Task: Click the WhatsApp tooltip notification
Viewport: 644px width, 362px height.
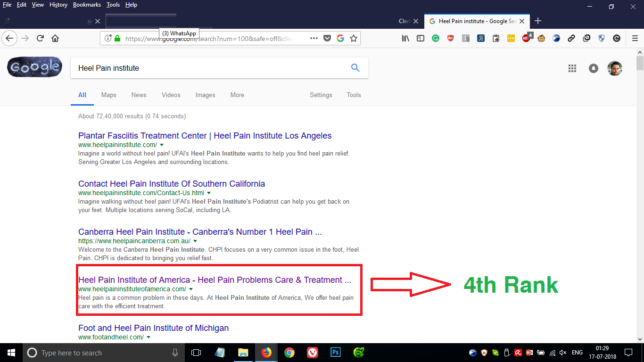Action: coord(179,33)
